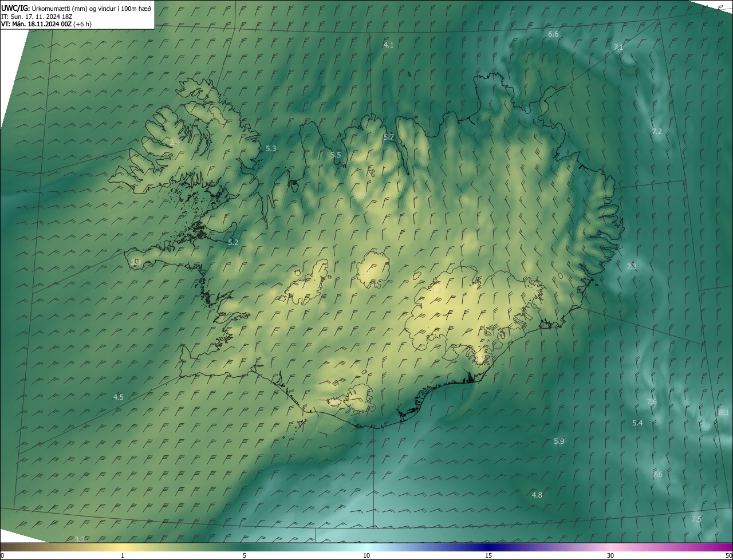Click the 30 tick on the color scale

point(610,555)
